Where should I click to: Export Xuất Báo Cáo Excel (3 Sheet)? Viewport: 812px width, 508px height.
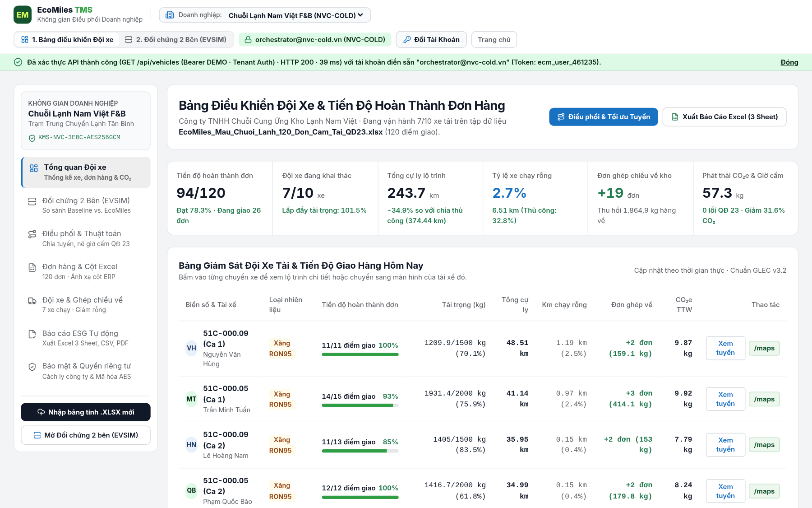pos(724,117)
